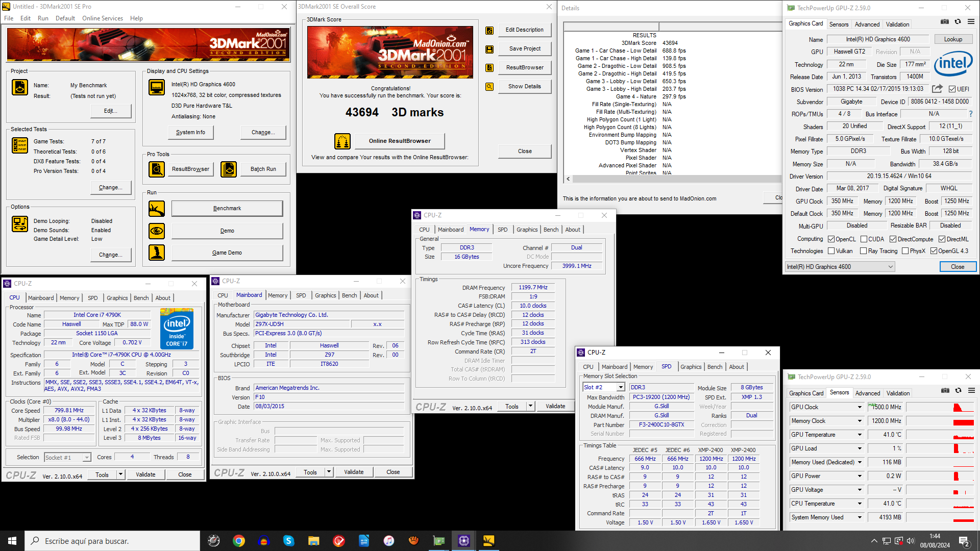Click the Batch Run icon in Pro Tools
The width and height of the screenshot is (980, 551).
pyautogui.click(x=229, y=169)
